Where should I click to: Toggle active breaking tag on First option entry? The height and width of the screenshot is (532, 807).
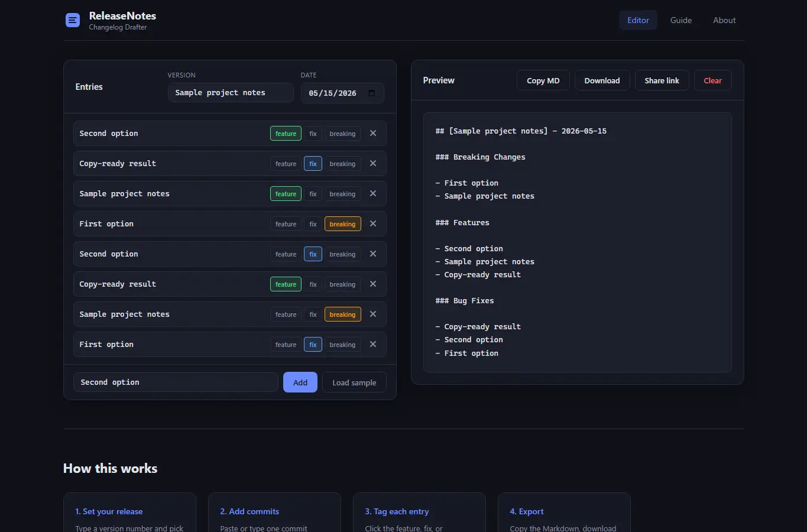(342, 224)
